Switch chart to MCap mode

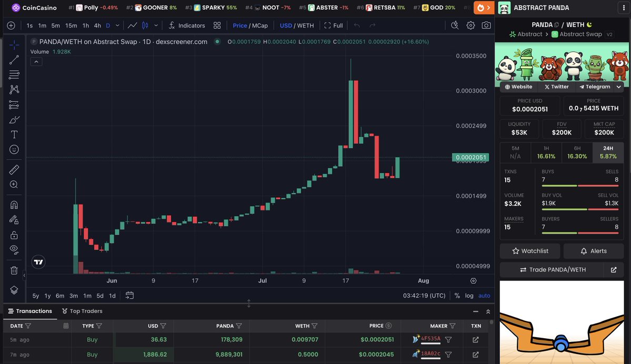click(259, 25)
